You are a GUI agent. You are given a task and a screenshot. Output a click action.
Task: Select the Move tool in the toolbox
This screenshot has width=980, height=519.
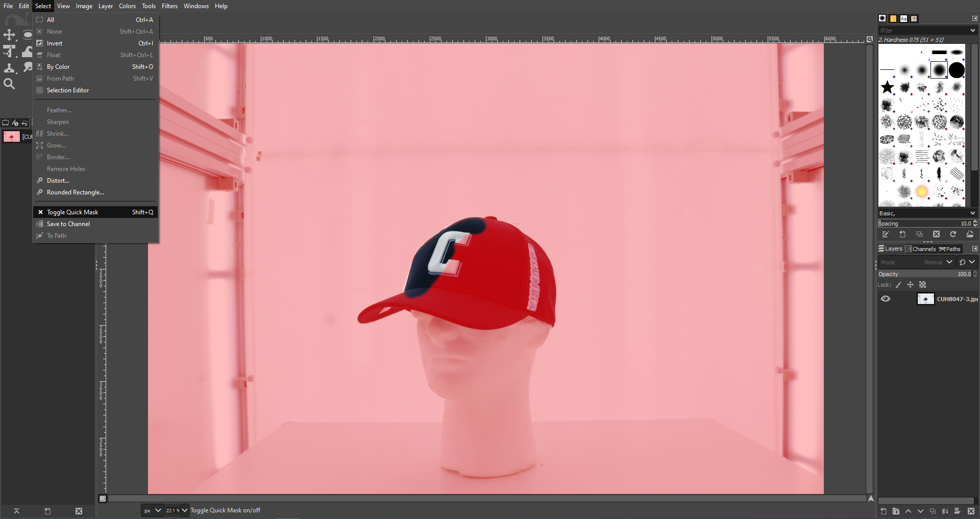[x=9, y=35]
